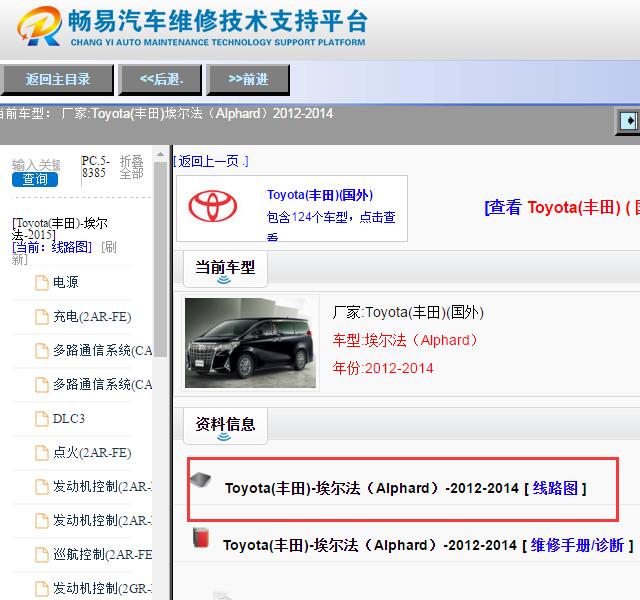Viewport: 640px width, 600px height.
Task: Open the 充电(2AR-FE) tree item
Action: click(x=92, y=317)
